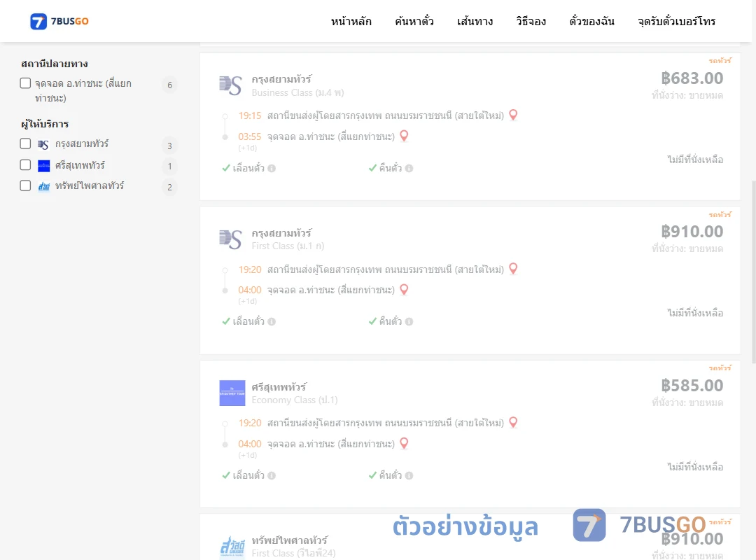Click ไม่มีที่นั่งเหลือ on กรุงสยามทัวร์ ฿910.00 trip

[x=695, y=313]
